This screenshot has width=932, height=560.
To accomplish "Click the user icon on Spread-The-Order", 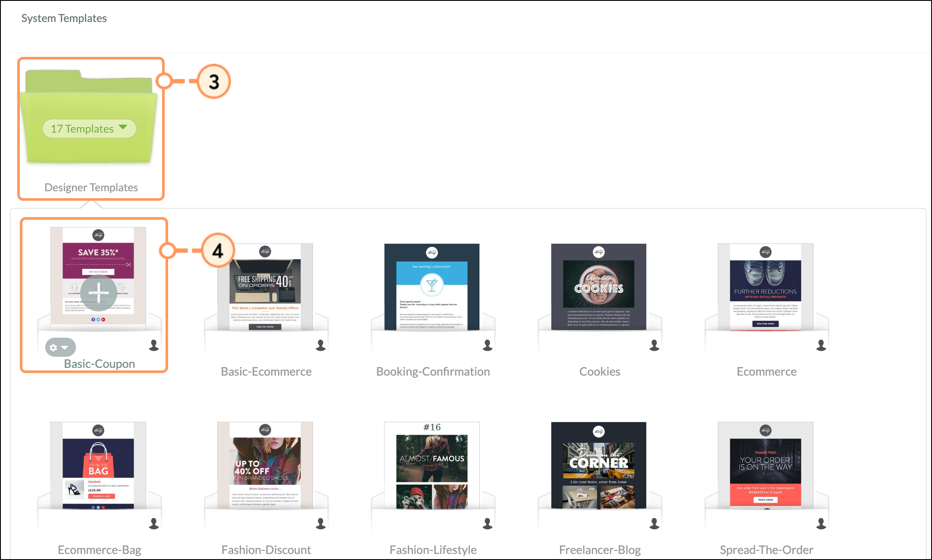I will [821, 524].
